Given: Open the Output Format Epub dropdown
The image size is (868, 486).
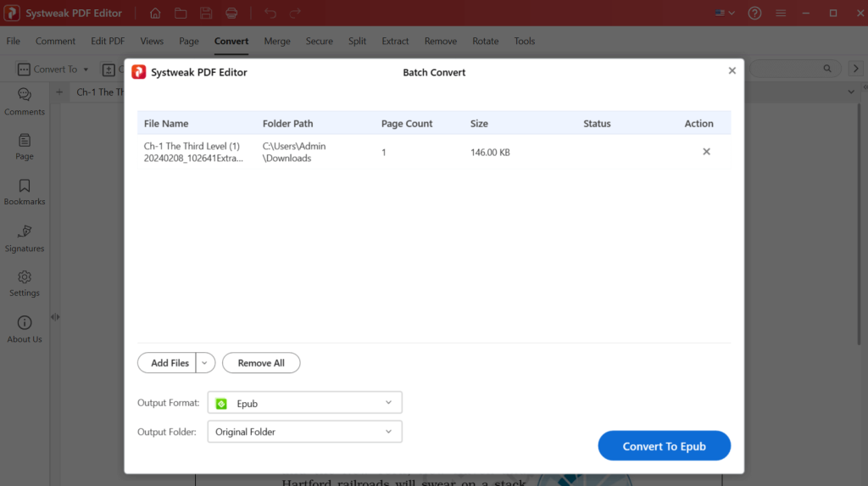Looking at the screenshot, I should coord(304,403).
